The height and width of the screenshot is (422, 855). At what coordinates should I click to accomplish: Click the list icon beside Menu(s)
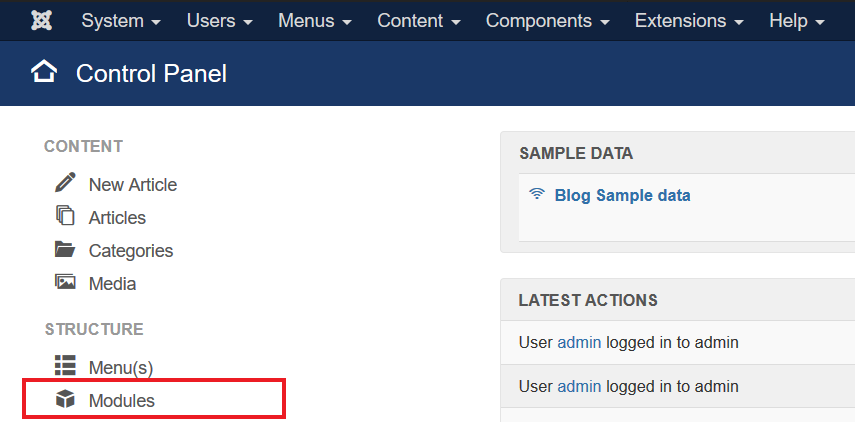click(x=65, y=366)
